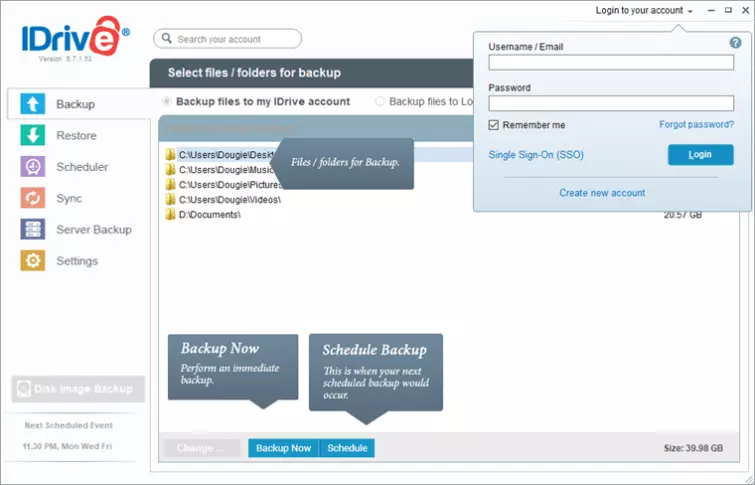Open Scheduler via its clock icon
This screenshot has width=755, height=485.
pyautogui.click(x=32, y=167)
